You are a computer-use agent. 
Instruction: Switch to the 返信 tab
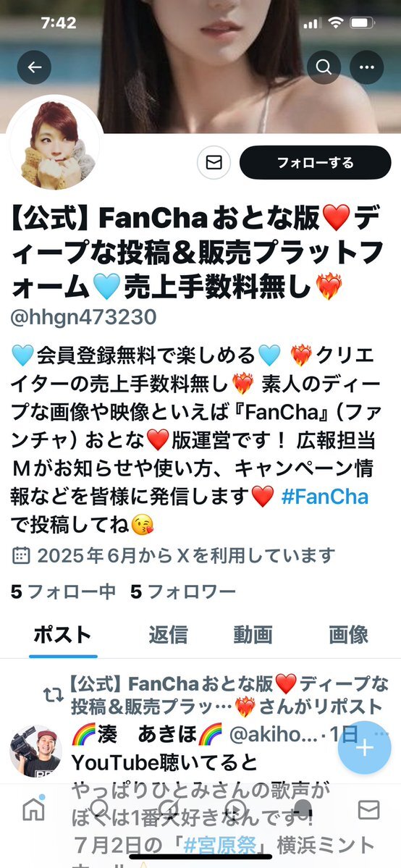168,635
